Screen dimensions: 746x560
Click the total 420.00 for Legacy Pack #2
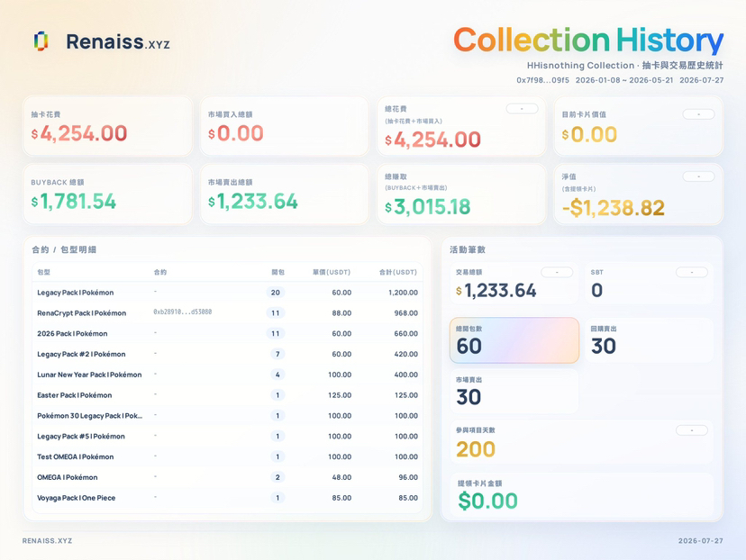coord(405,354)
